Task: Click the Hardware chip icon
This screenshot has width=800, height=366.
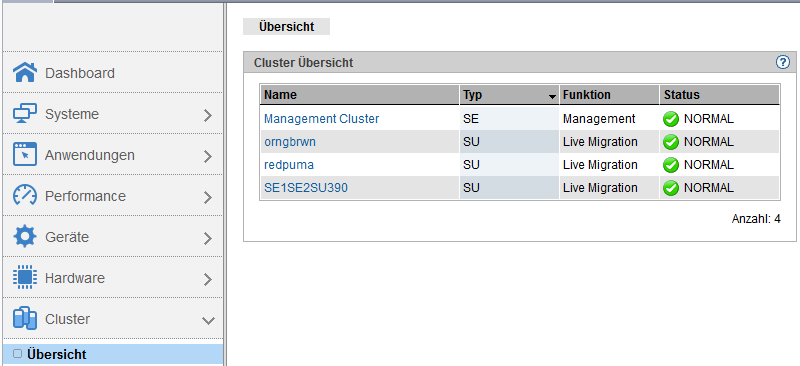Action: point(24,278)
